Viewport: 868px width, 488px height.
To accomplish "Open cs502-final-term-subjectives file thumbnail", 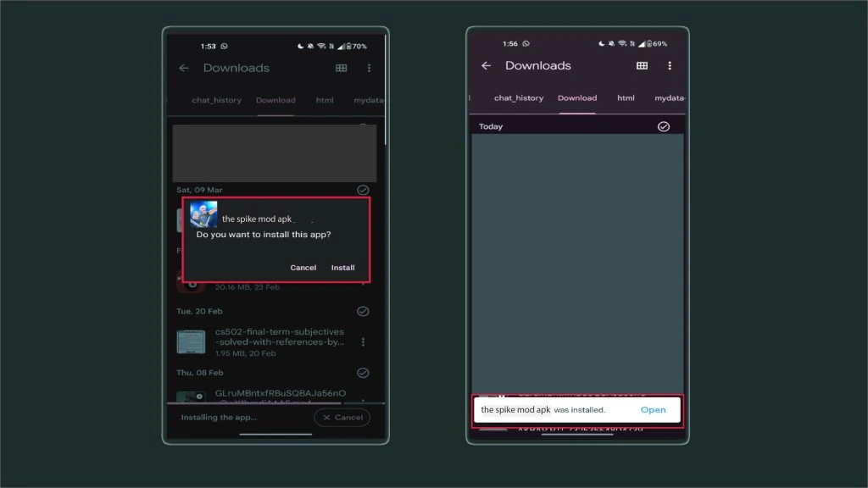I will 191,341.
